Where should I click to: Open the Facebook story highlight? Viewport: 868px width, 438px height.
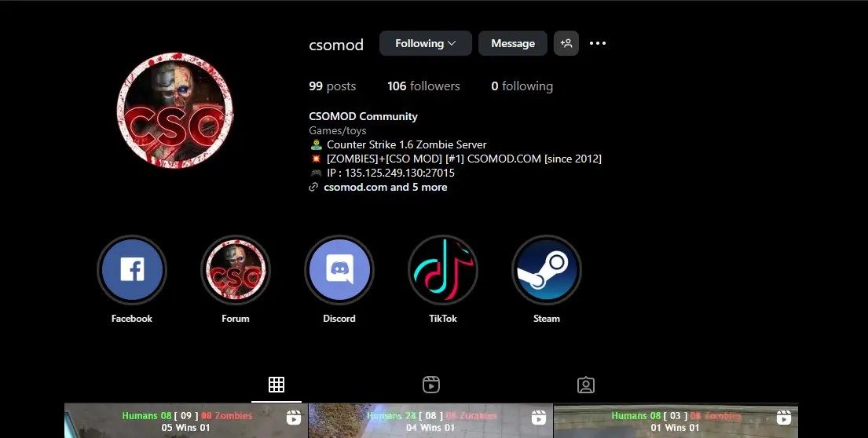point(132,270)
